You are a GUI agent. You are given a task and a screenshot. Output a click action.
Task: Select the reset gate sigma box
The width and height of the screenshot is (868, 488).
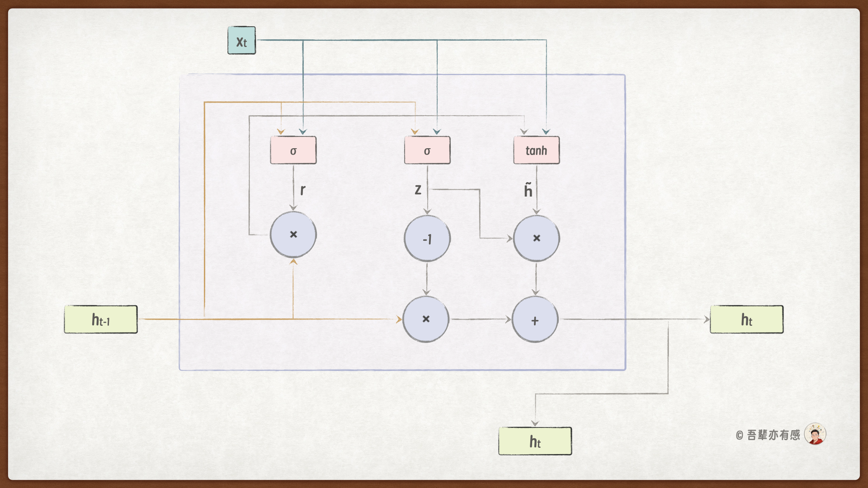(x=293, y=150)
